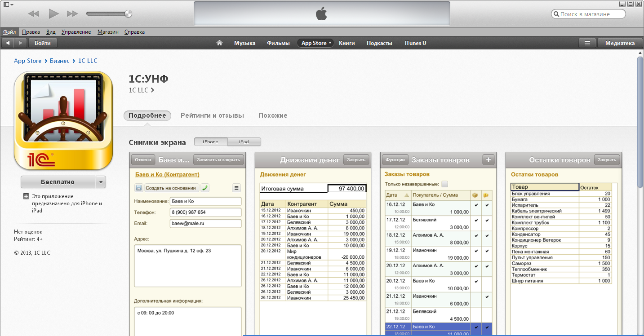Screen dimensions: 644x336
Task: Click the vertical scrollbar on the right
Action: point(640,121)
